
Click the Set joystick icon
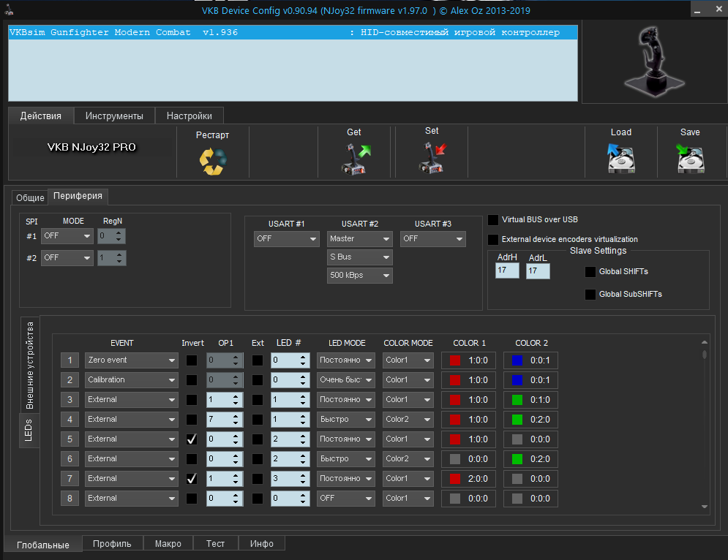pyautogui.click(x=432, y=158)
